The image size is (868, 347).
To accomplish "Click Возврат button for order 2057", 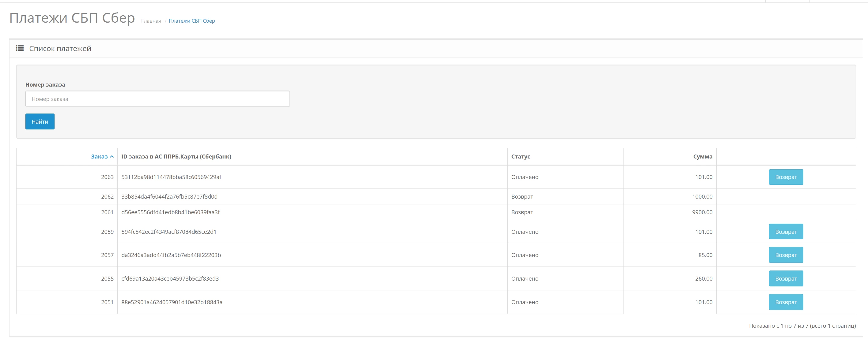I will (786, 255).
